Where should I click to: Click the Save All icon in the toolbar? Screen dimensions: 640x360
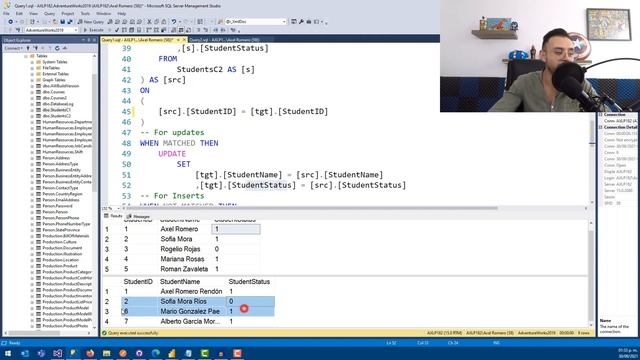(x=70, y=22)
